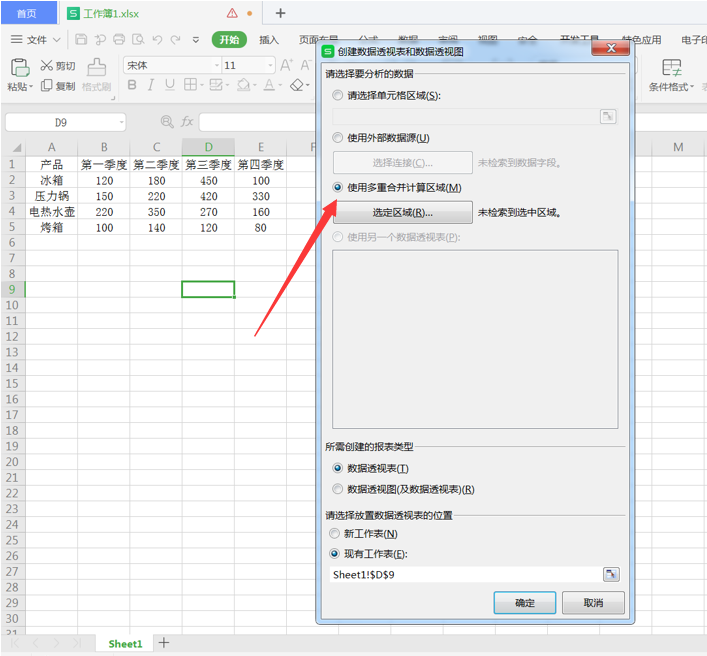Image resolution: width=707 pixels, height=656 pixels.
Task: Click the cell borders icon
Action: [x=190, y=85]
